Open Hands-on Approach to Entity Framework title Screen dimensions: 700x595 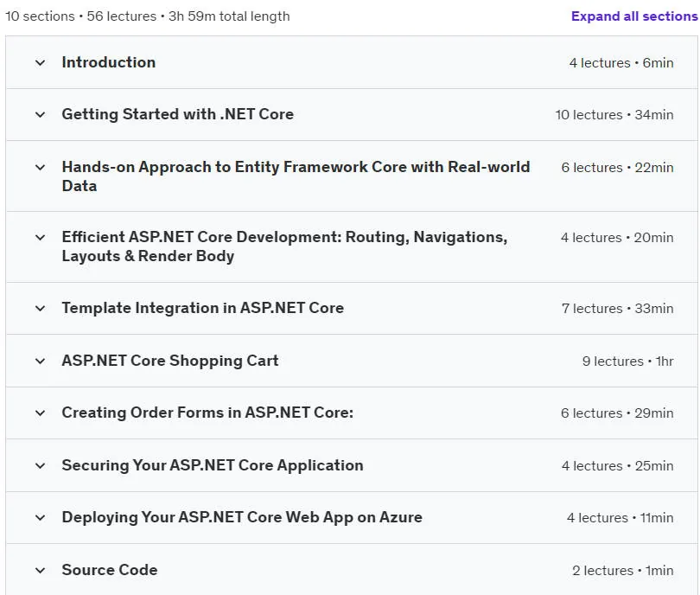coord(296,176)
